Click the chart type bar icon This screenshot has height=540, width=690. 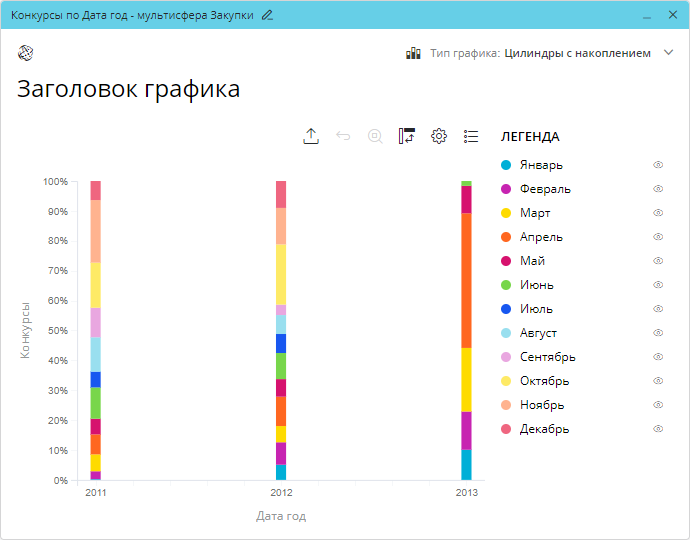pos(413,53)
